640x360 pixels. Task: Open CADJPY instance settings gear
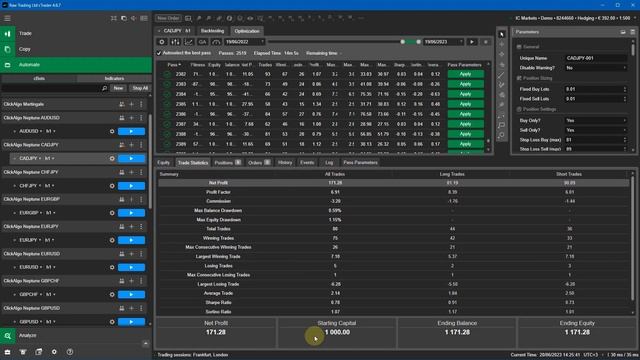click(112, 158)
